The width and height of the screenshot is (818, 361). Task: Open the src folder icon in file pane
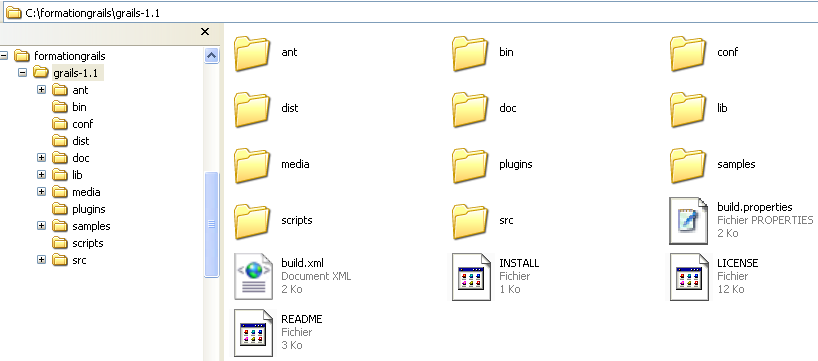(470, 221)
